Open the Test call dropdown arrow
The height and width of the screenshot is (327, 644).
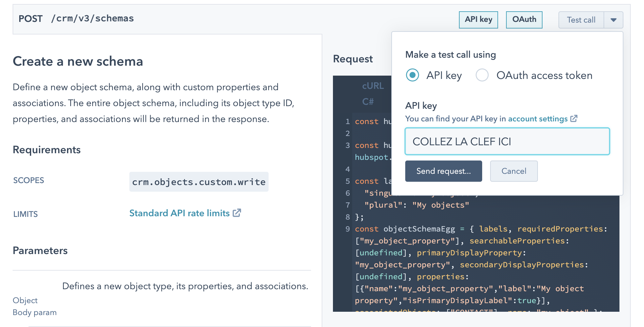pos(614,20)
